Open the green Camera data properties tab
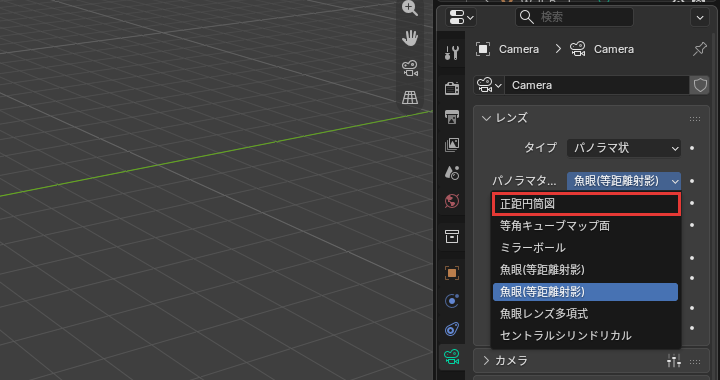 [452, 357]
